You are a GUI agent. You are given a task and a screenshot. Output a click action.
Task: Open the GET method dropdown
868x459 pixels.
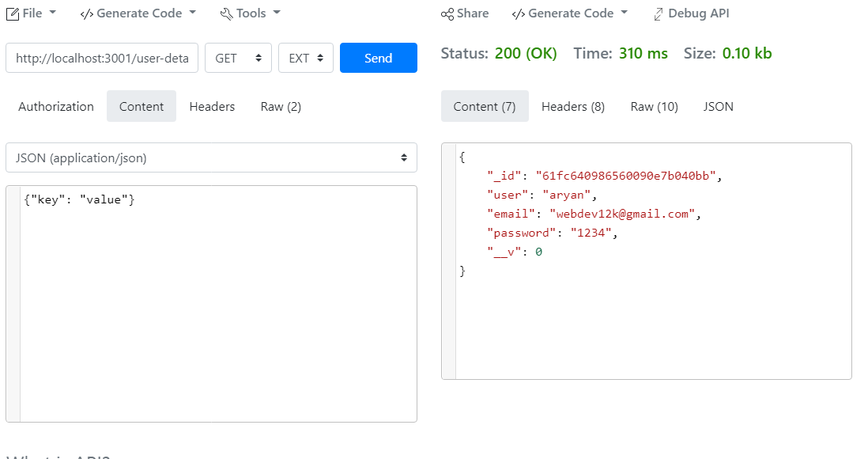pos(238,57)
